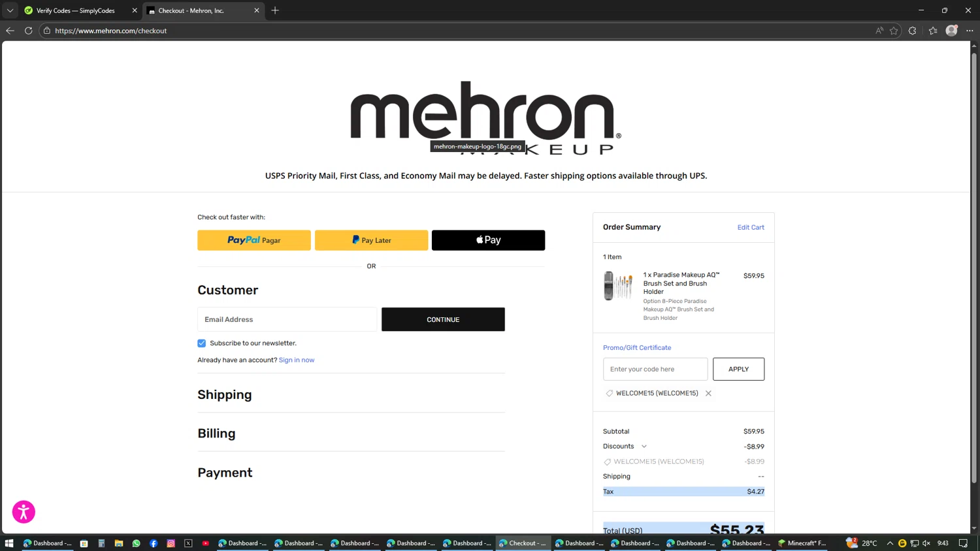Viewport: 980px width, 551px height.
Task: Click the page vertical scrollbar
Action: [x=974, y=268]
